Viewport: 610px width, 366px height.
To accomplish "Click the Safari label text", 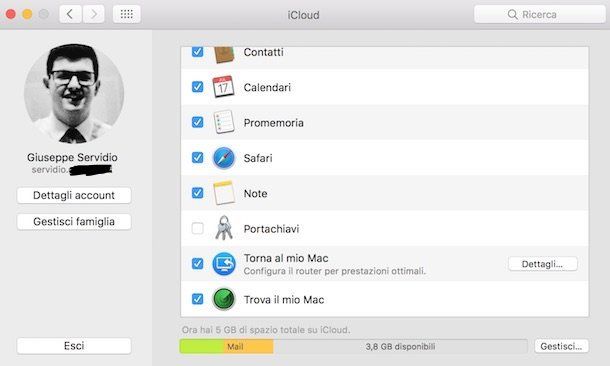I will [258, 158].
